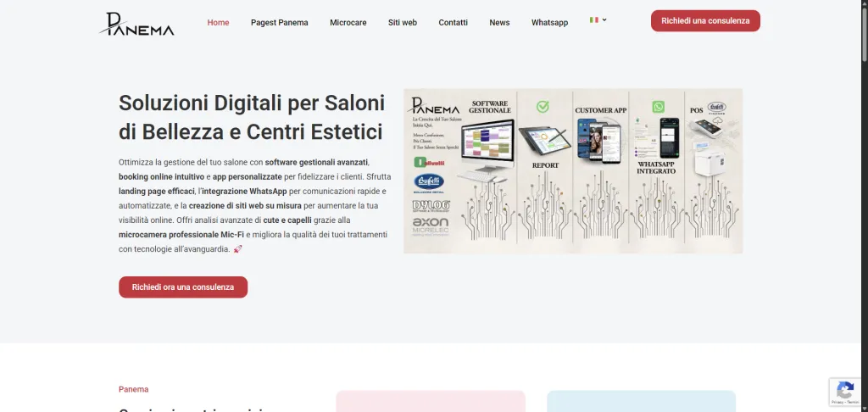Image resolution: width=868 pixels, height=412 pixels.
Task: Click the Richiedi ora una consulenza button
Action: [x=183, y=287]
